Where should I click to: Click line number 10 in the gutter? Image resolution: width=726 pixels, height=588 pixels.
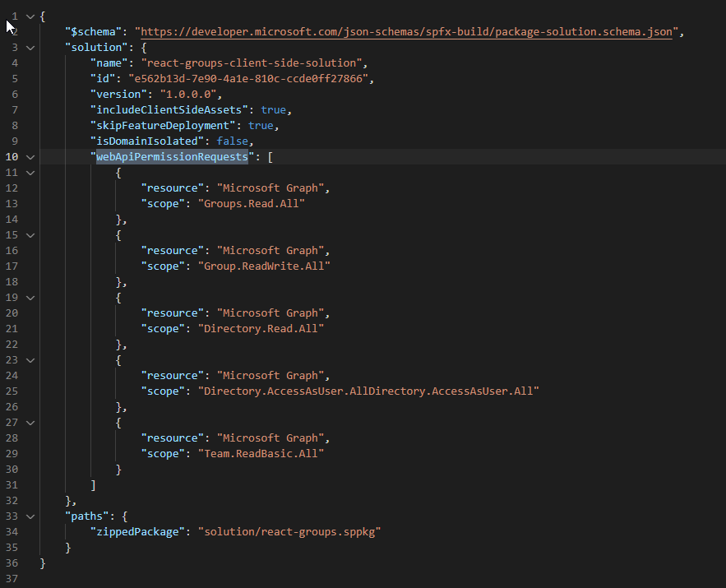12,156
